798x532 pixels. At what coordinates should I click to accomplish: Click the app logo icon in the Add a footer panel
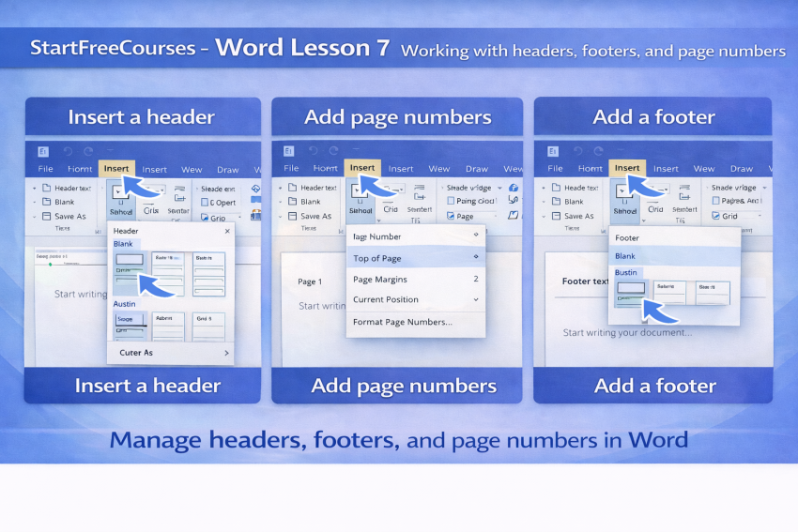pyautogui.click(x=553, y=151)
